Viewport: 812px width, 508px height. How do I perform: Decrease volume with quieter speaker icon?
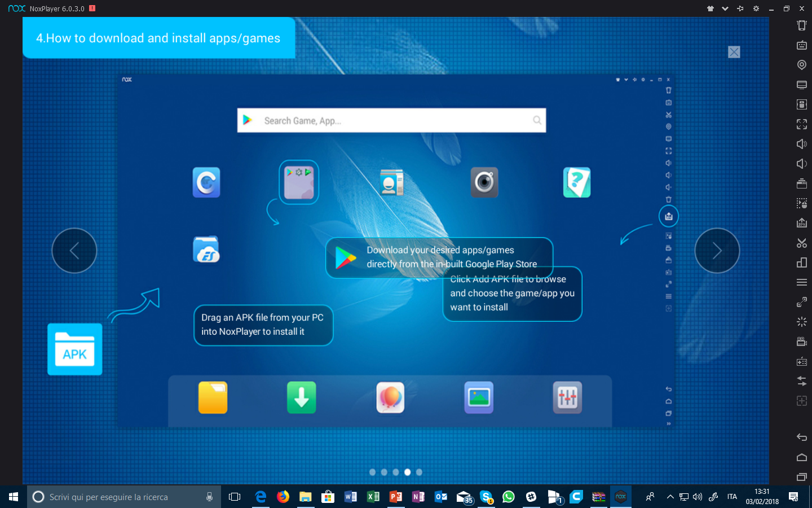pyautogui.click(x=801, y=164)
